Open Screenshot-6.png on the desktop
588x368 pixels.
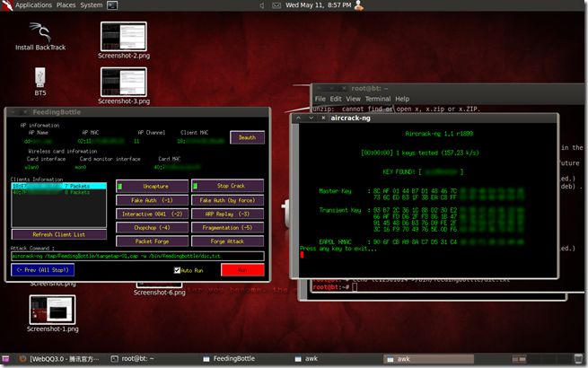click(x=160, y=289)
